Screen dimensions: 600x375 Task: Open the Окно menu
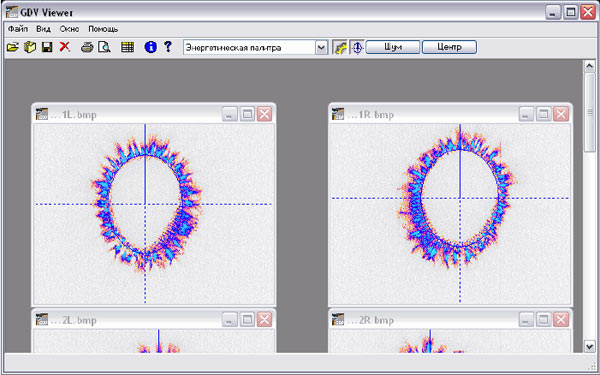click(69, 29)
